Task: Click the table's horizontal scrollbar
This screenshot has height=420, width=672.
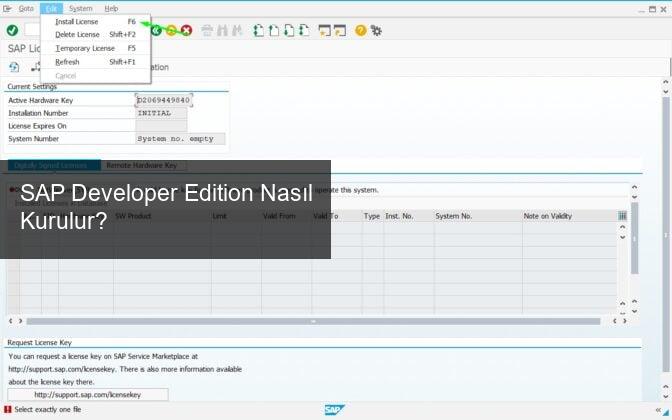Action: pos(312,321)
